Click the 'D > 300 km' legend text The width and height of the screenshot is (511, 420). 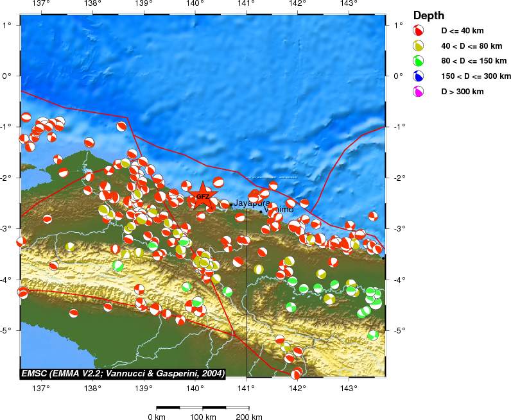pos(462,92)
